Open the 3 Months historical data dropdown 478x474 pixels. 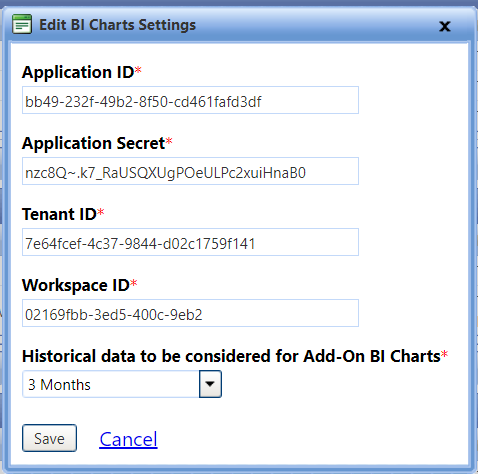(x=122, y=384)
